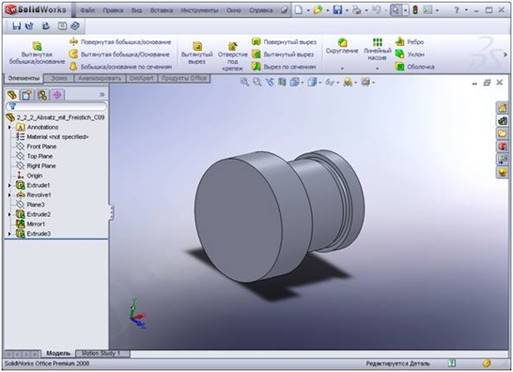This screenshot has height=372, width=513.
Task: Expand the Extrude1 feature node
Action: point(10,185)
